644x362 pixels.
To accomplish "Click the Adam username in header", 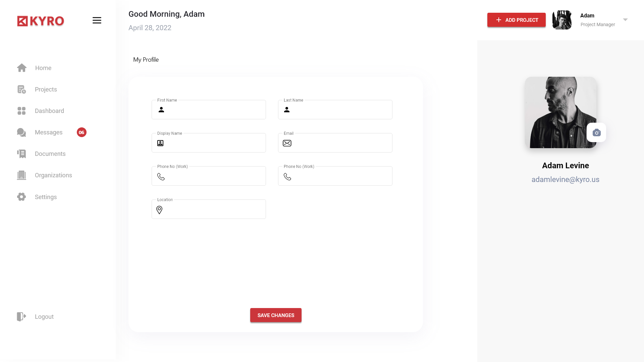I will (587, 16).
